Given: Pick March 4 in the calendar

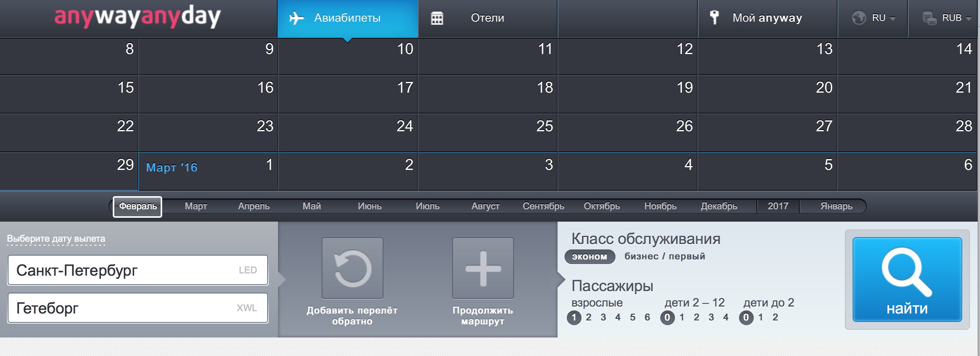Looking at the screenshot, I should 627,171.
